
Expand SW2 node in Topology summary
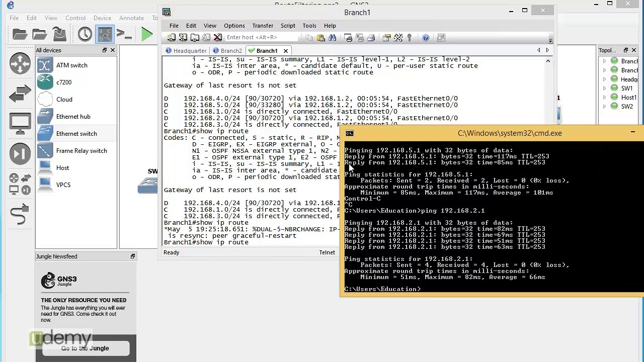coord(604,107)
